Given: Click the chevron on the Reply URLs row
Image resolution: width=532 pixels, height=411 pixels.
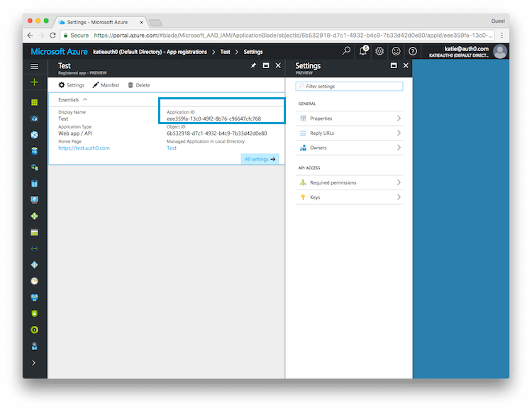Looking at the screenshot, I should (x=399, y=133).
